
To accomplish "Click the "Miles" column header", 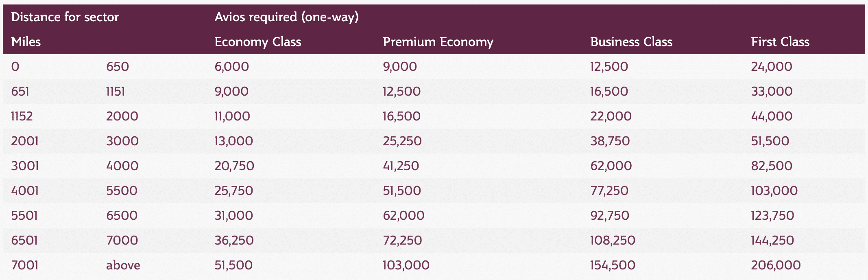I will pos(26,42).
